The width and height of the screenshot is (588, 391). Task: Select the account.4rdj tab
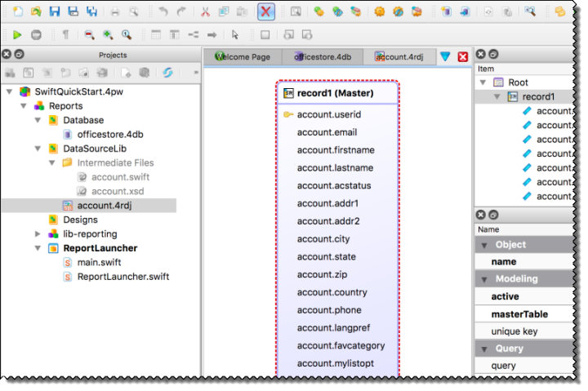399,57
